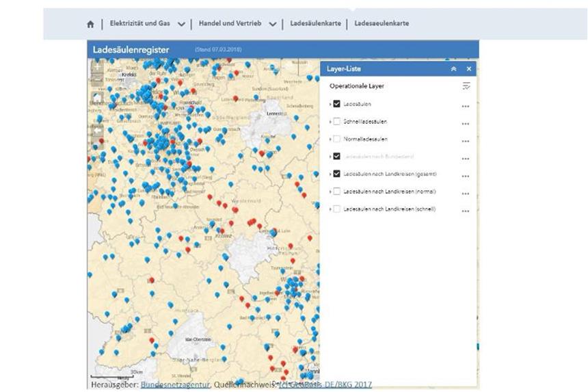Select Elektrizität und Gas menu item
This screenshot has width=588, height=392.
coord(140,23)
